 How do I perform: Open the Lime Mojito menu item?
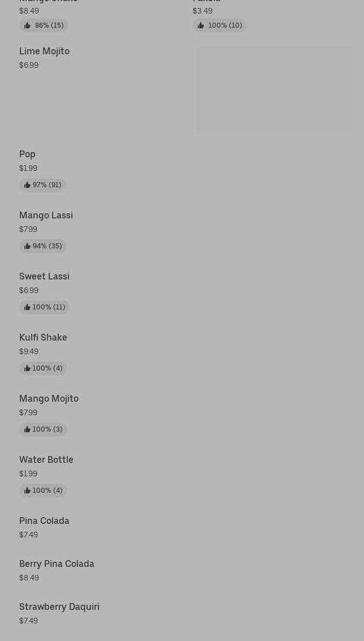tap(44, 51)
